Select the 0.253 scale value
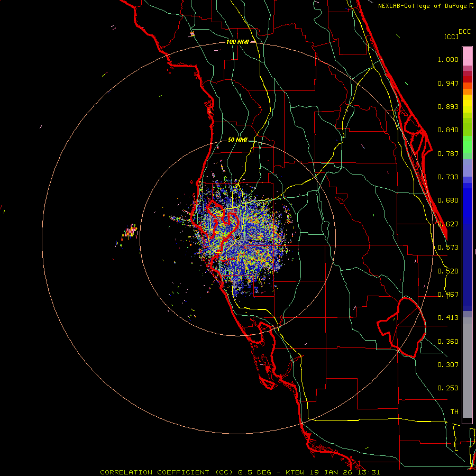This screenshot has width=476, height=476. click(448, 388)
